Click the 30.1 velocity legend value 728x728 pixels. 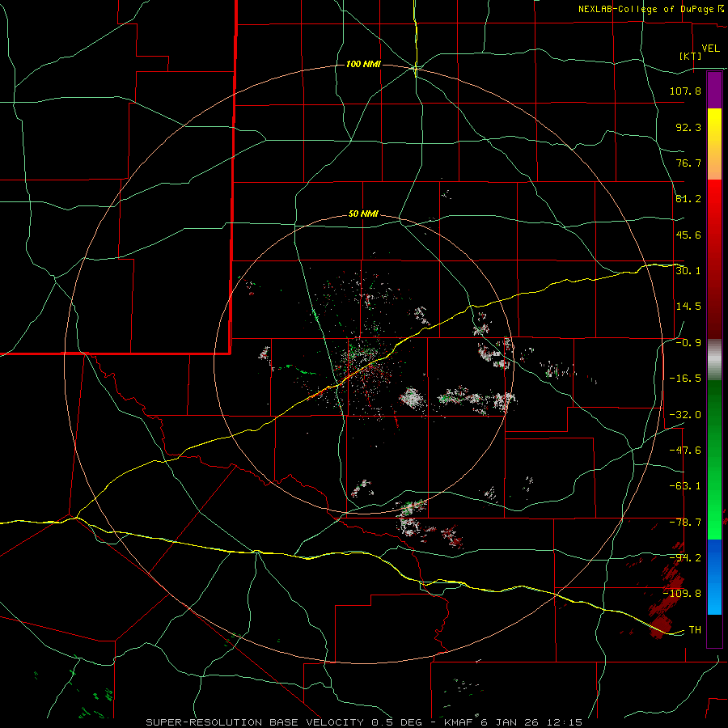click(x=688, y=271)
